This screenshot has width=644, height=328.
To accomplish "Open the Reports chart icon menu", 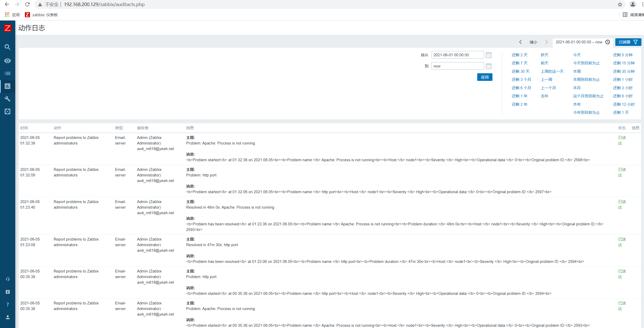I will coord(7,86).
